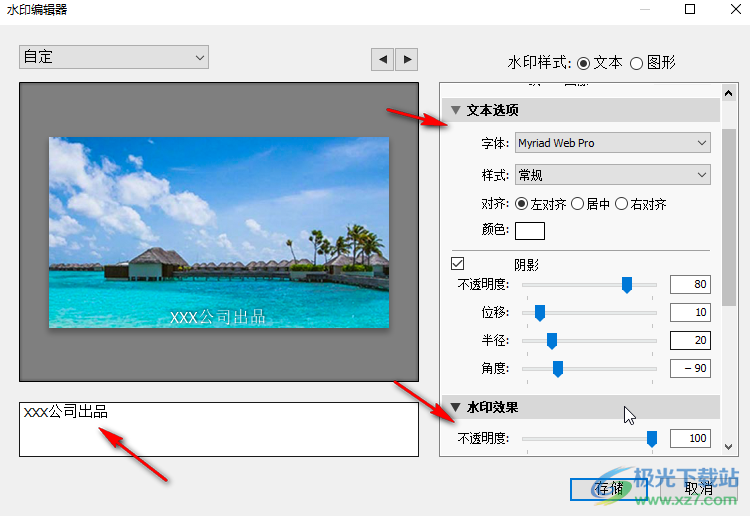This screenshot has height=516, width=750.
Task: Click the shadow 不透明度 slider handle
Action: [x=627, y=285]
